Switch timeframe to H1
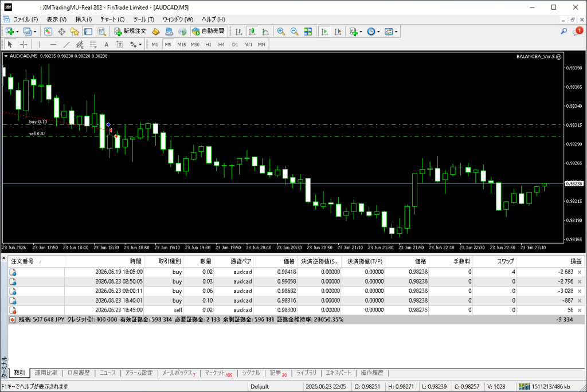This screenshot has width=587, height=392. tap(208, 45)
